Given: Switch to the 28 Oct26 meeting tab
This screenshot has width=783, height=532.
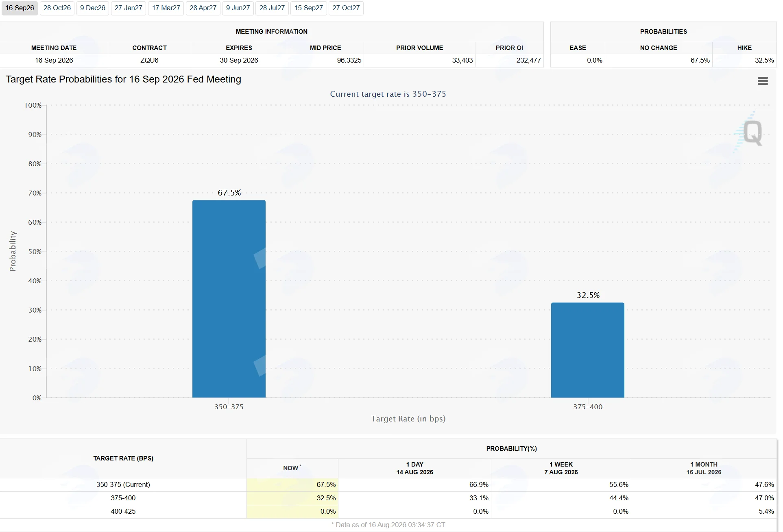Looking at the screenshot, I should pos(57,8).
